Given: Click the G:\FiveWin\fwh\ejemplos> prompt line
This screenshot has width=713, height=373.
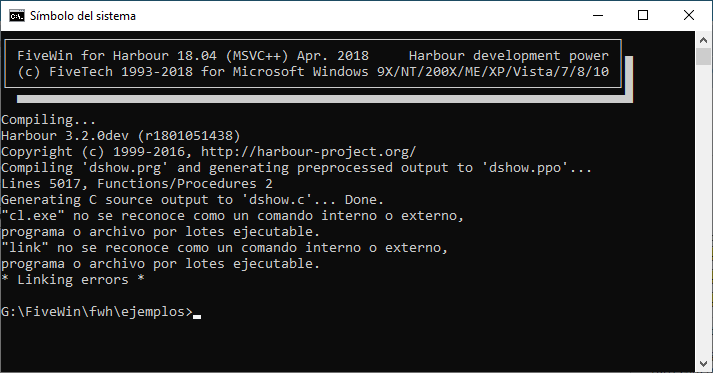Looking at the screenshot, I should (x=97, y=312).
